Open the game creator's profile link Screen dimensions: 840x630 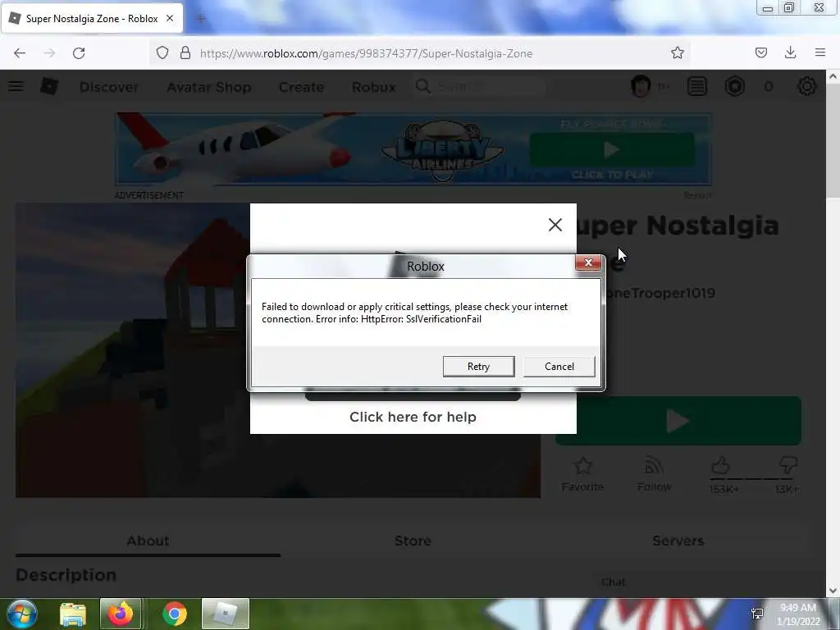tap(660, 293)
